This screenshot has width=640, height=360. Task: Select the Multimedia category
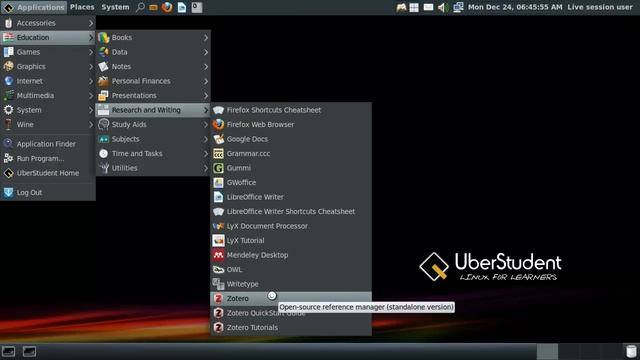tap(48, 96)
